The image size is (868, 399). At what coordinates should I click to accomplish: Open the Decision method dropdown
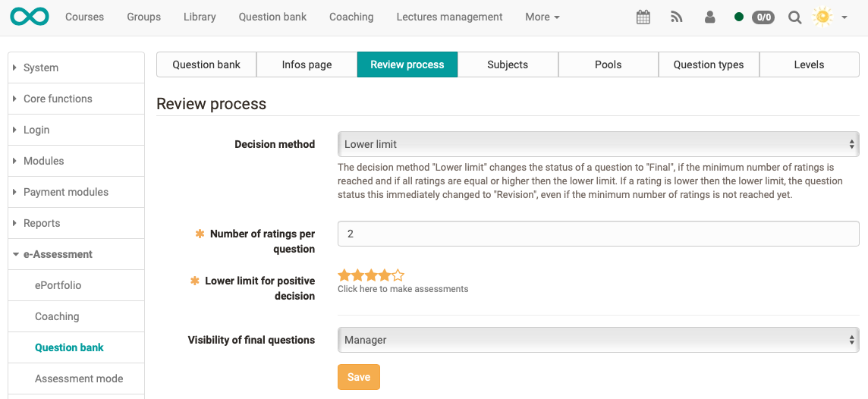coord(598,144)
